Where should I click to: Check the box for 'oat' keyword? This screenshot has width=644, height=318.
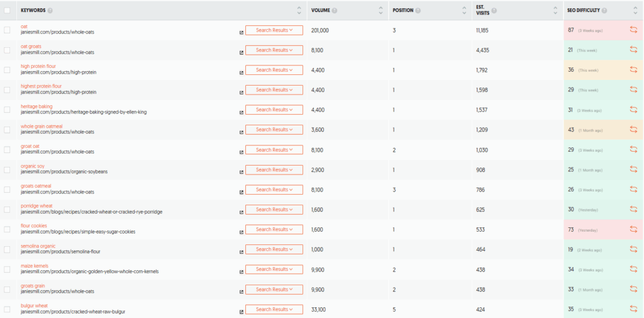7,30
